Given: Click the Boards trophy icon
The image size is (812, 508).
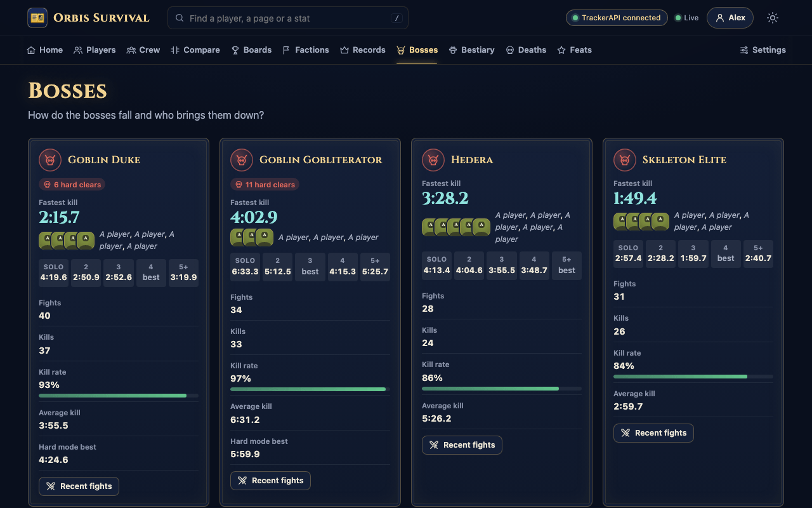Looking at the screenshot, I should 235,50.
